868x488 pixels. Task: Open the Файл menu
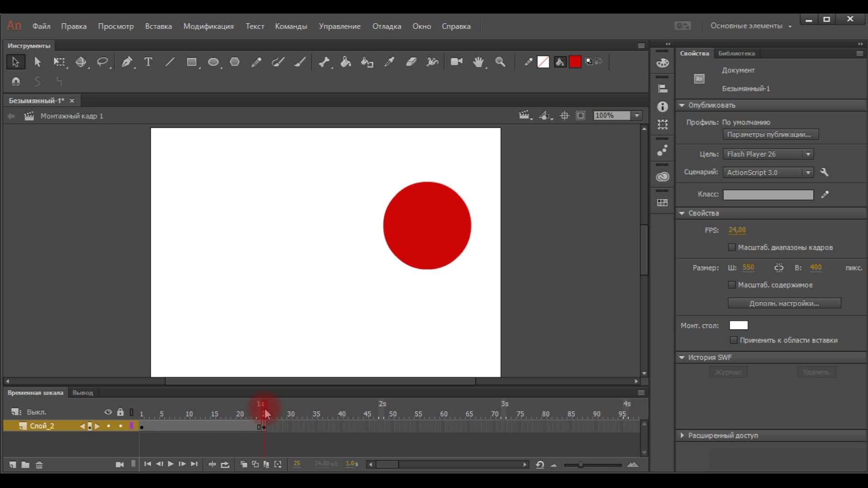[x=41, y=26]
